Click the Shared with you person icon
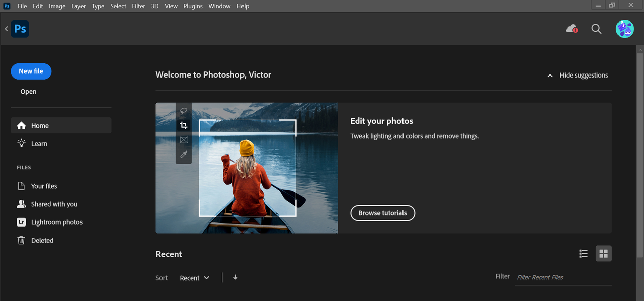Screen dimensions: 644x301 click(21, 204)
